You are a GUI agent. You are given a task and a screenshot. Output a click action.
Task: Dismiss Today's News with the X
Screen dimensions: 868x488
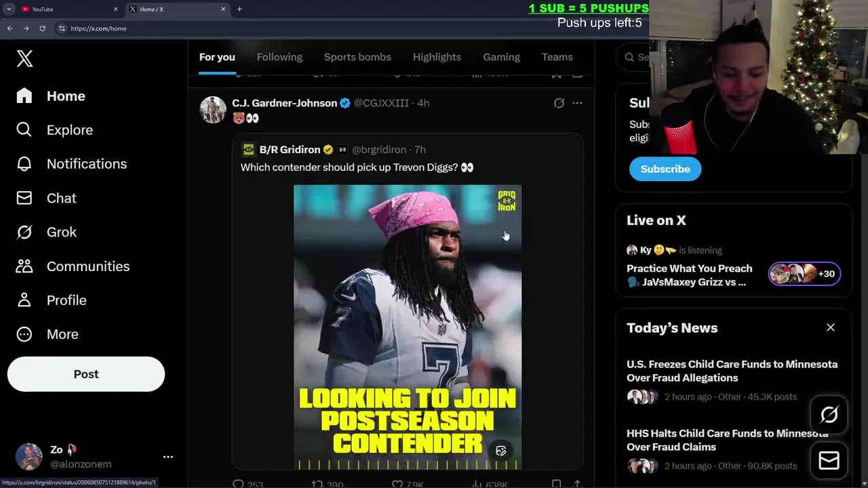coord(831,327)
